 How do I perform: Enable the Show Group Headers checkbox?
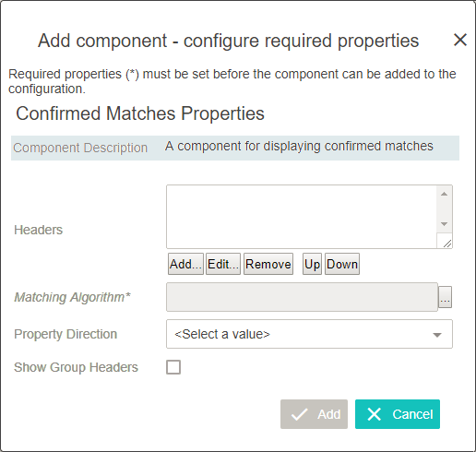173,367
